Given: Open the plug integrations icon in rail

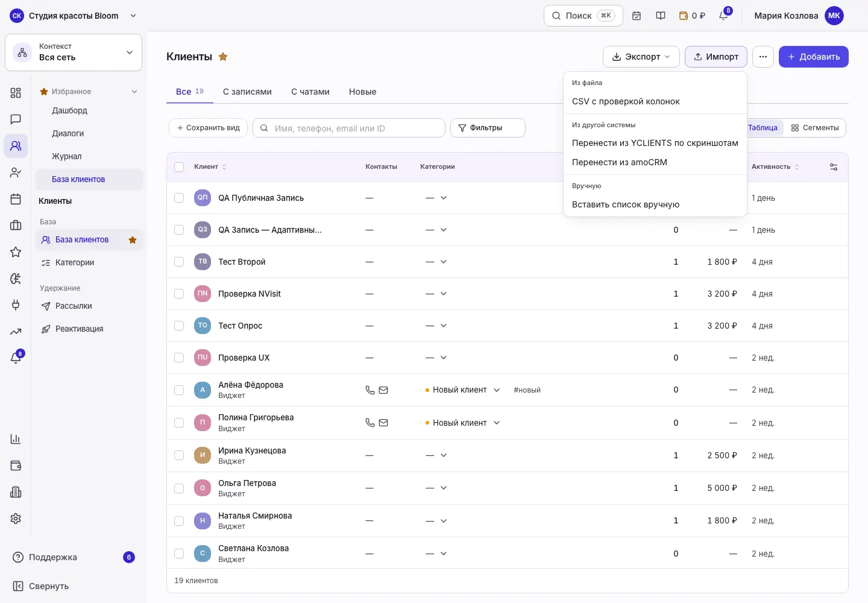Looking at the screenshot, I should (16, 305).
